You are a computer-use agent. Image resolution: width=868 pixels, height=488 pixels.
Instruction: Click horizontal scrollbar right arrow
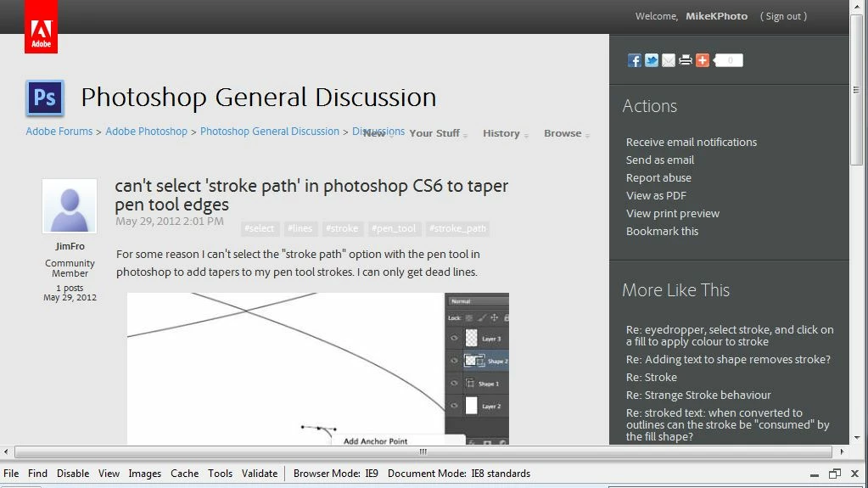[x=842, y=452]
